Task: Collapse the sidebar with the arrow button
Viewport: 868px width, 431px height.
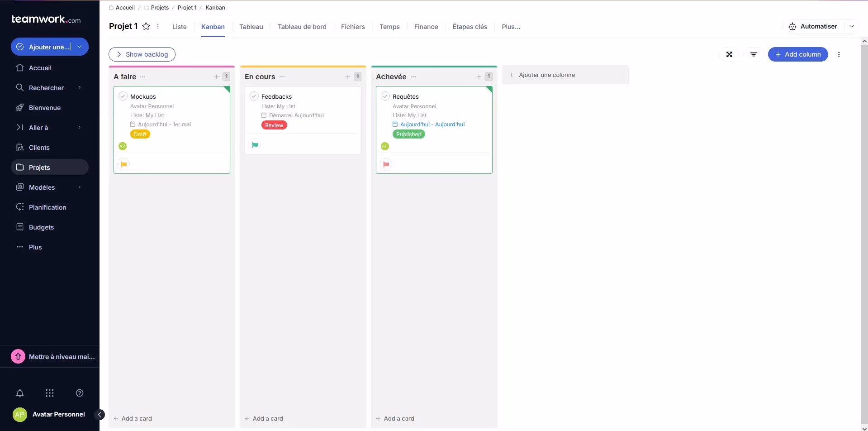Action: (100, 414)
